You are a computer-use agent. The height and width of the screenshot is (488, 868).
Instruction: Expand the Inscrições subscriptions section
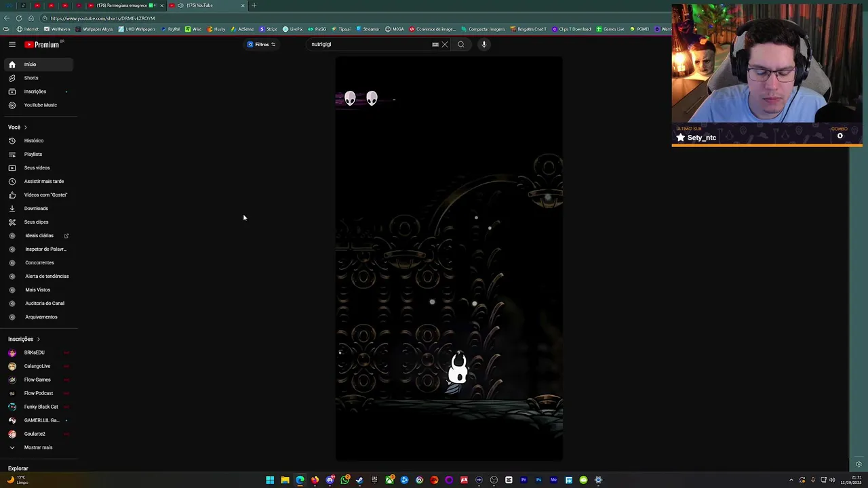pos(24,339)
